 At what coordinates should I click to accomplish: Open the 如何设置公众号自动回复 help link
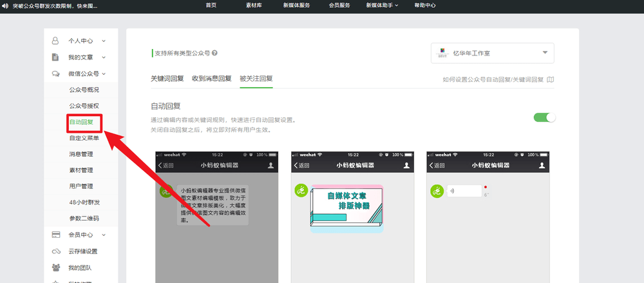coord(493,80)
